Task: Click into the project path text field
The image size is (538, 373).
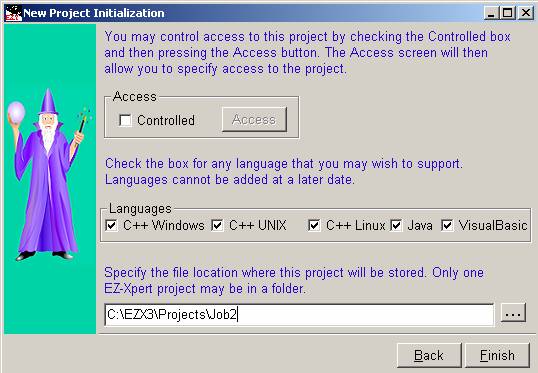Action: pyautogui.click(x=299, y=314)
